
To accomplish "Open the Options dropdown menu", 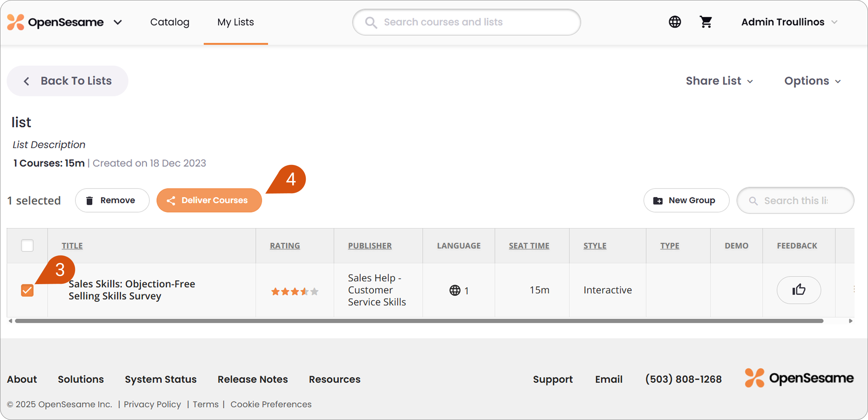I will [x=813, y=81].
